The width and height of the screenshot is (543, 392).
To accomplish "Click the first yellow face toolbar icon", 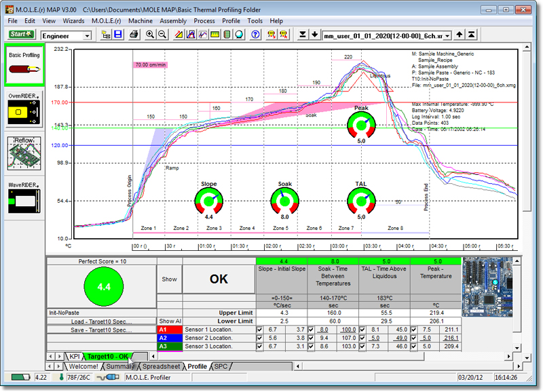I will click(x=271, y=35).
